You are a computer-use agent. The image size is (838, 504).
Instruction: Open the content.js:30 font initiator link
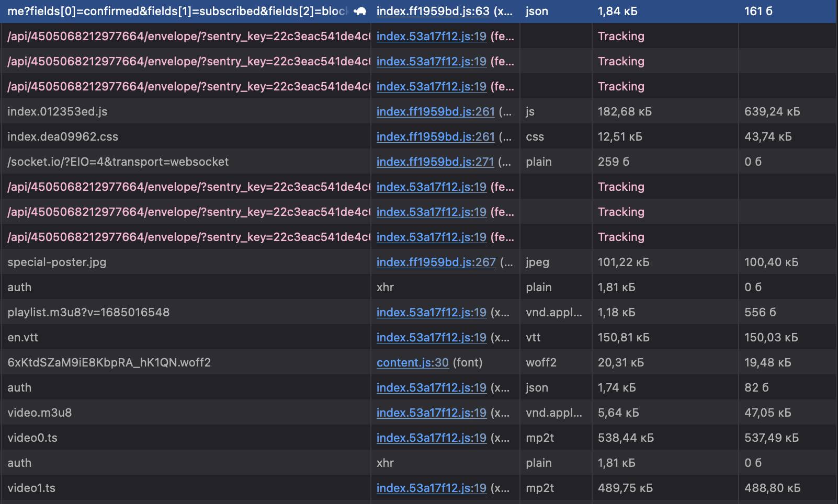412,362
